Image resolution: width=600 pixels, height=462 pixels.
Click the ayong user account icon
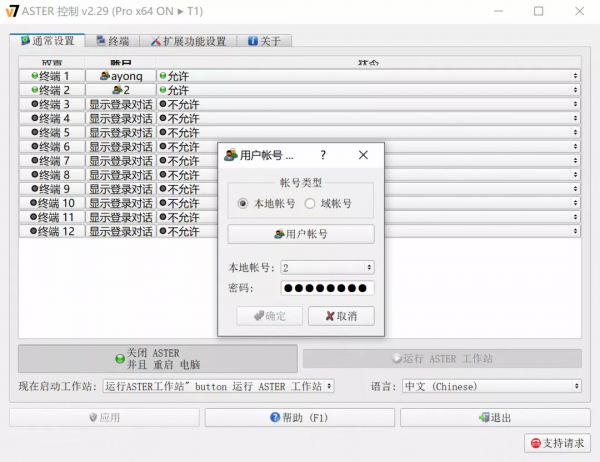(104, 76)
